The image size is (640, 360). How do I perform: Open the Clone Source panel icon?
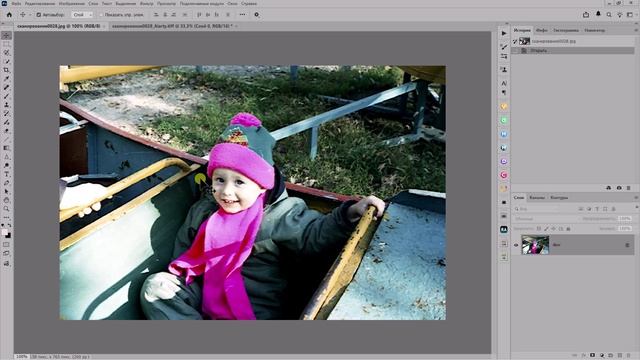point(504,70)
